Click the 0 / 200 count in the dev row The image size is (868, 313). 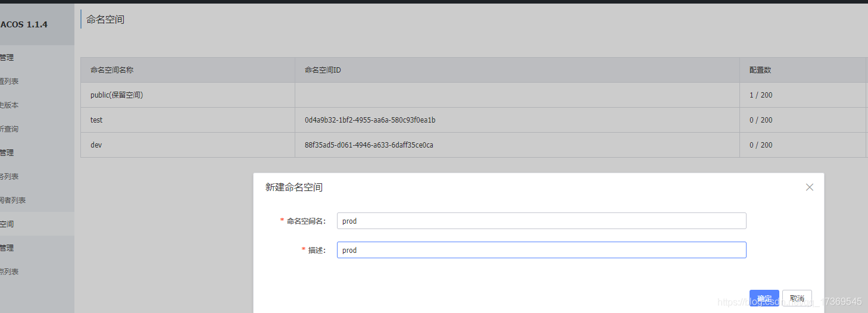point(761,145)
